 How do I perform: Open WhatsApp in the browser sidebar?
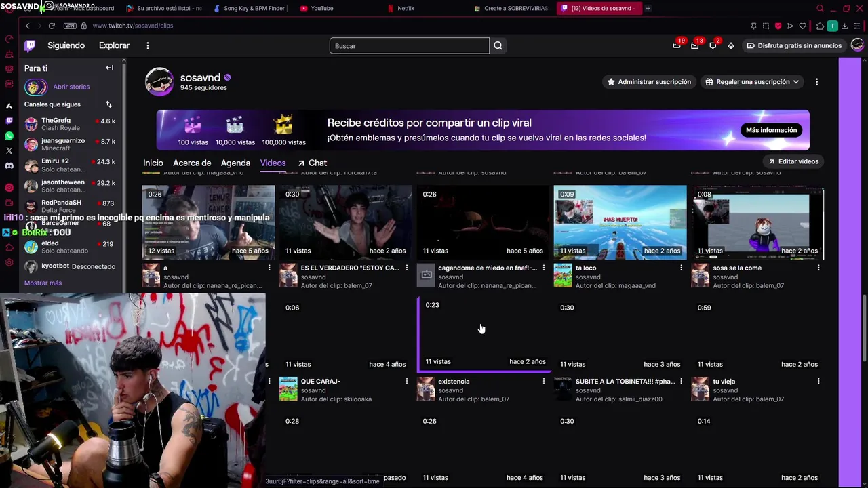[x=9, y=136]
